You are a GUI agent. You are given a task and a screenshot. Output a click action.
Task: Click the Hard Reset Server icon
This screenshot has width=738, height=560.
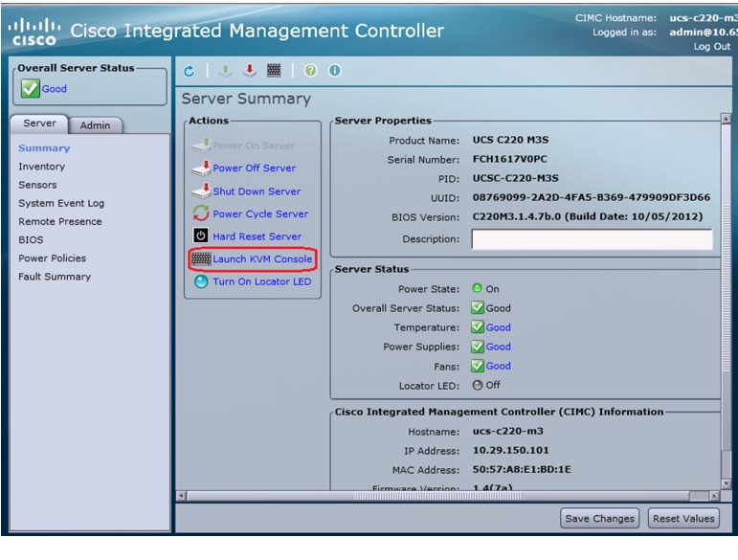201,235
